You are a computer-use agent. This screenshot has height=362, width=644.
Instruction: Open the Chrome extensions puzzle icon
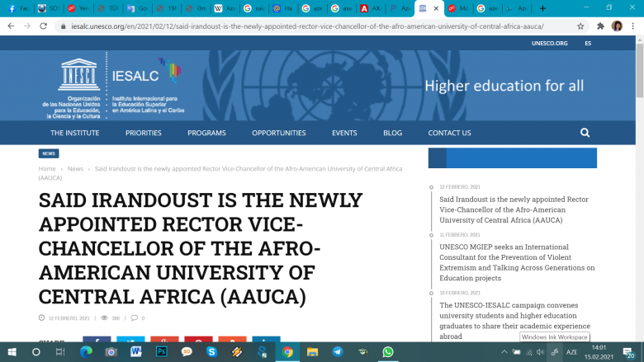600,26
